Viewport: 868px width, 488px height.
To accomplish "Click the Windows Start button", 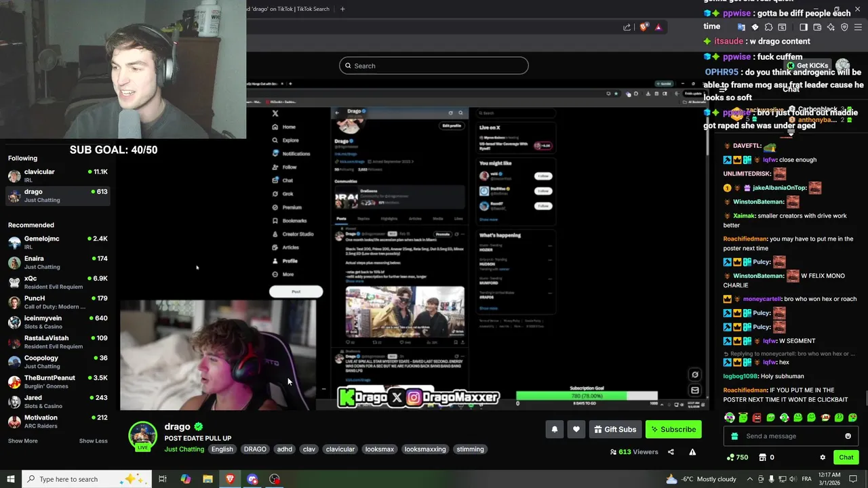I will coord(10,479).
